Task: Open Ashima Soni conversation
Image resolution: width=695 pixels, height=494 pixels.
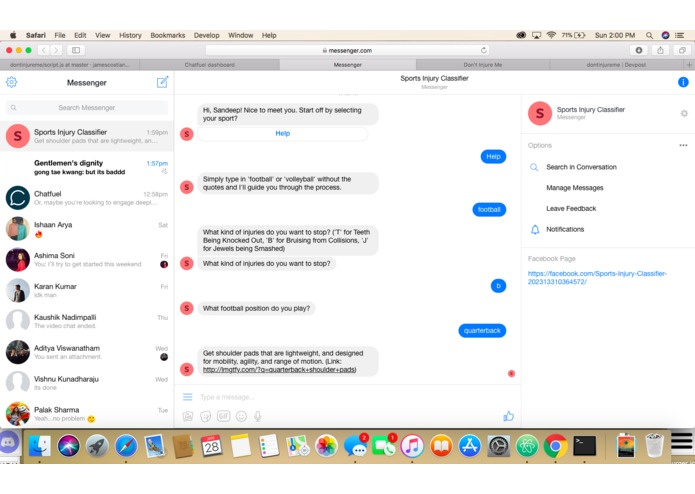Action: 87,259
